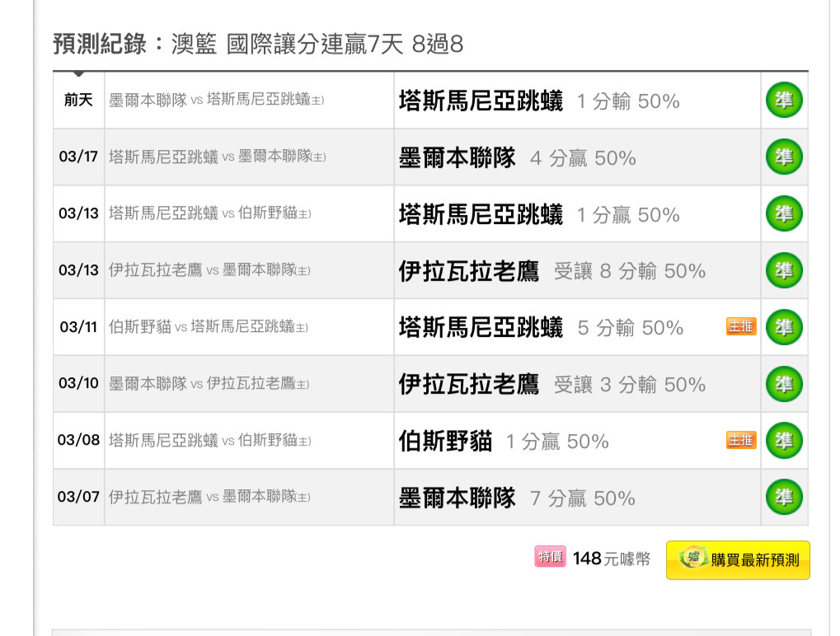Click the green 準 icon in the 前天 row
The width and height of the screenshot is (840, 636).
tap(784, 100)
